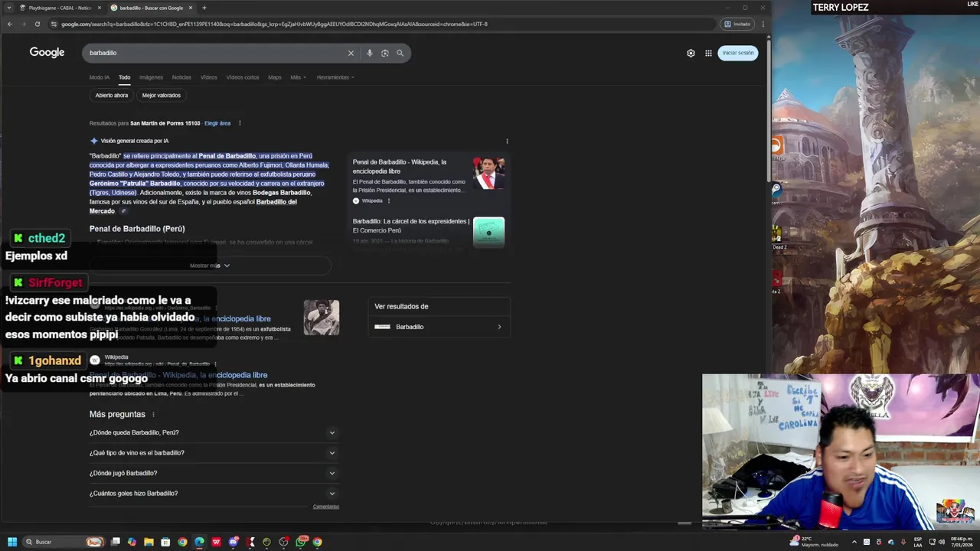Open File Explorer from the taskbar
This screenshot has height=551, width=980.
(149, 542)
